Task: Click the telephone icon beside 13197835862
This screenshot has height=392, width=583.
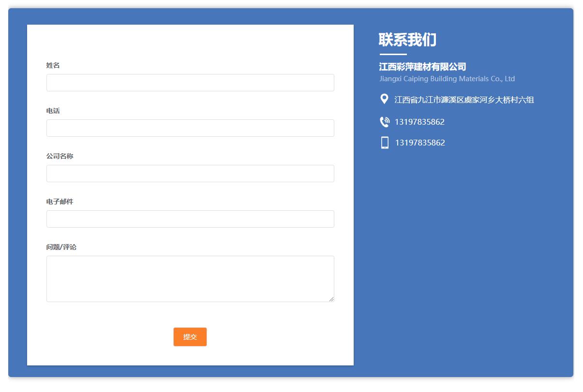Action: click(385, 121)
